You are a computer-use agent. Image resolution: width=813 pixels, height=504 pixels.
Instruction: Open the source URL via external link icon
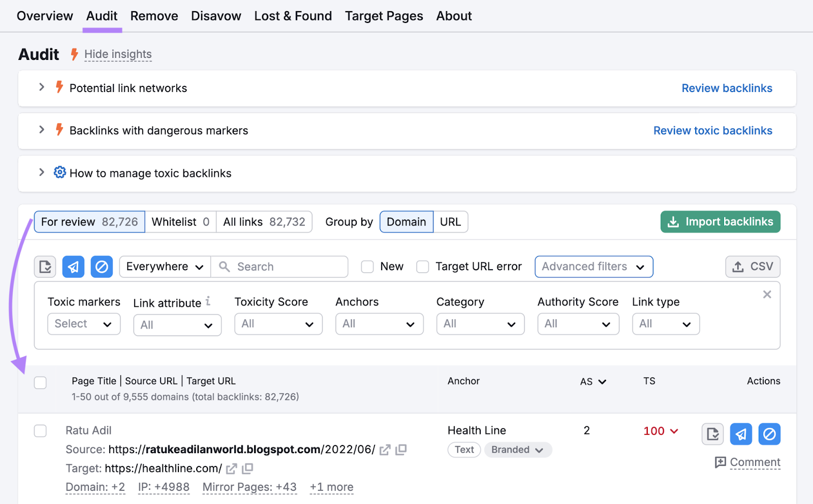point(385,450)
